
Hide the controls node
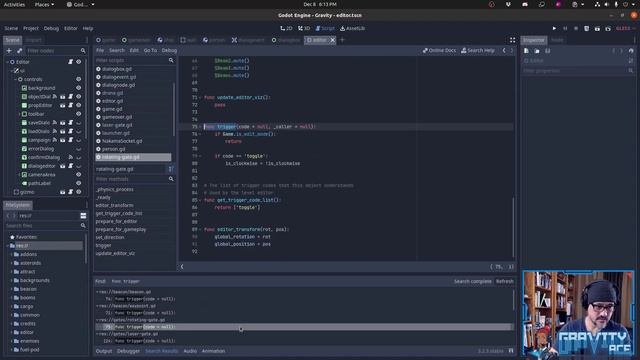point(78,79)
